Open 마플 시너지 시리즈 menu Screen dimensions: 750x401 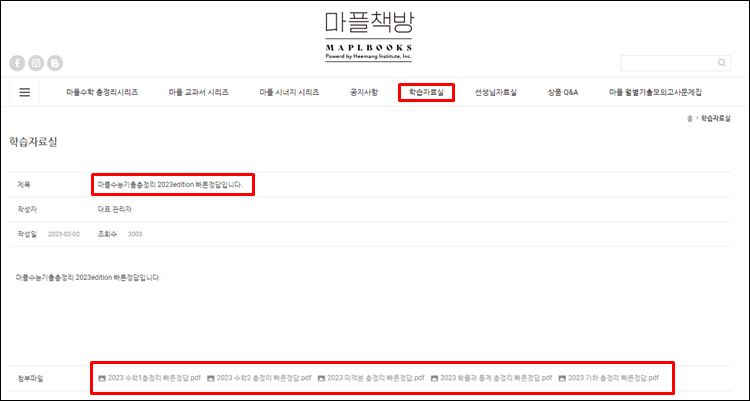(289, 92)
